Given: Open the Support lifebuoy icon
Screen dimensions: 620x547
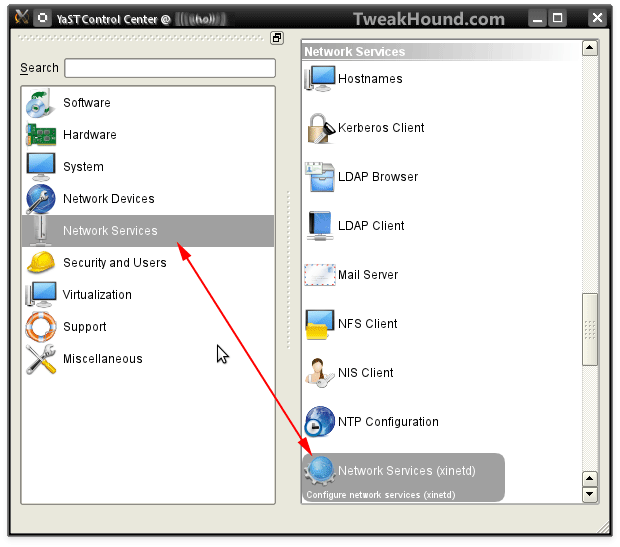Looking at the screenshot, I should pos(41,327).
